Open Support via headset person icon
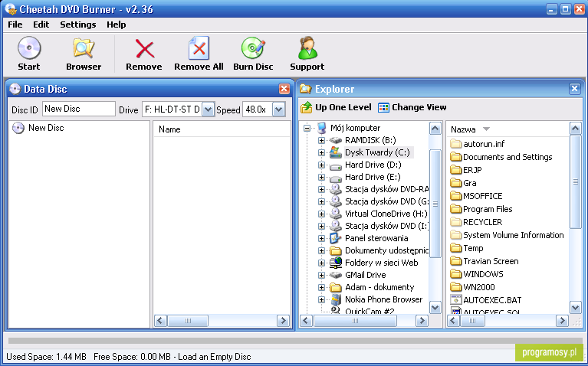Screen dimensions: 588x366 (x=307, y=48)
